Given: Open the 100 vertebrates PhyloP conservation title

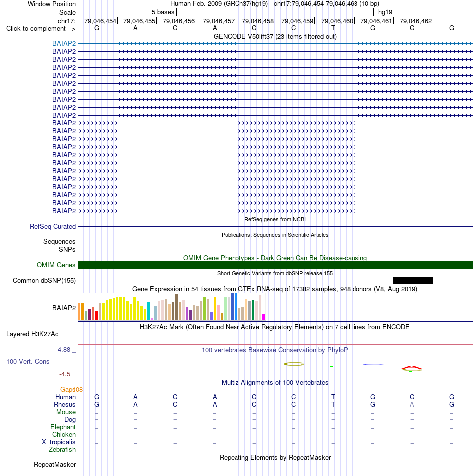Looking at the screenshot, I should (x=275, y=350).
